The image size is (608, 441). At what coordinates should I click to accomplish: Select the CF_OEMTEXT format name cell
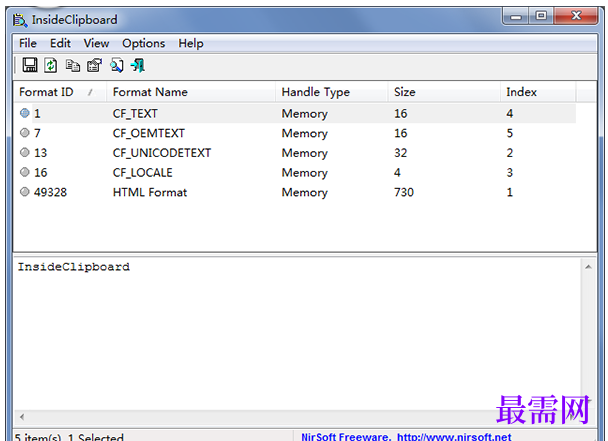tap(149, 133)
